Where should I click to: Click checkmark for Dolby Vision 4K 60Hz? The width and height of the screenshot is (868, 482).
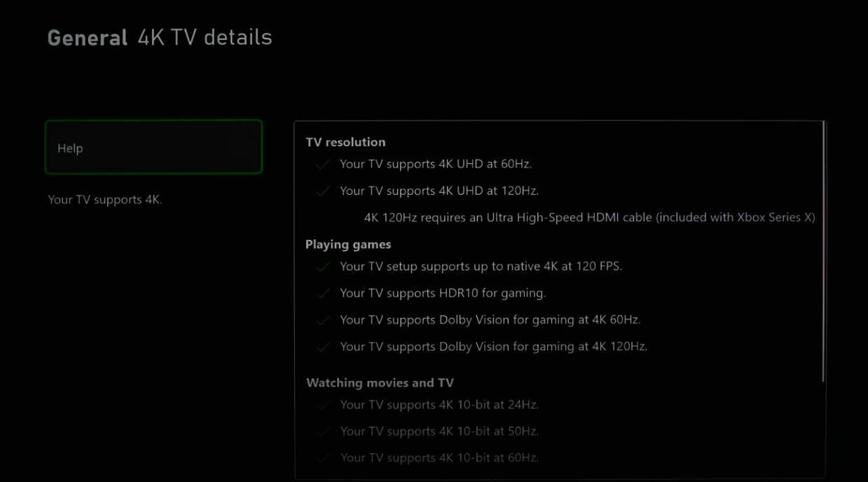(323, 320)
